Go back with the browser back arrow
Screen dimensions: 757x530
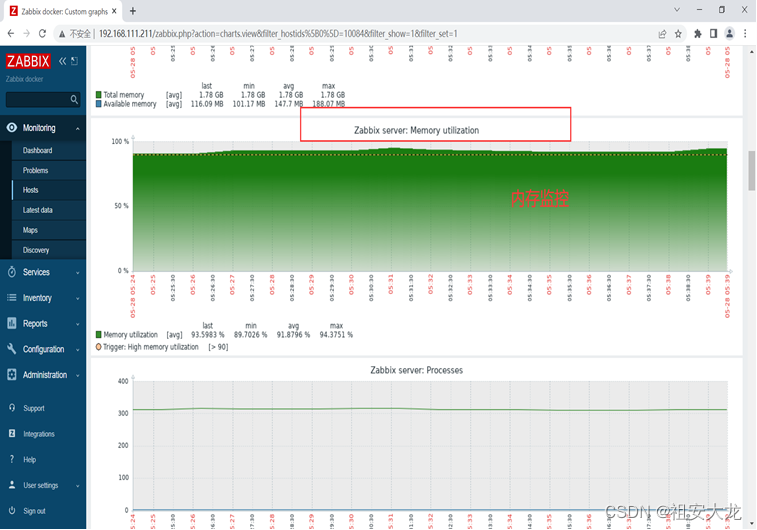click(x=11, y=33)
